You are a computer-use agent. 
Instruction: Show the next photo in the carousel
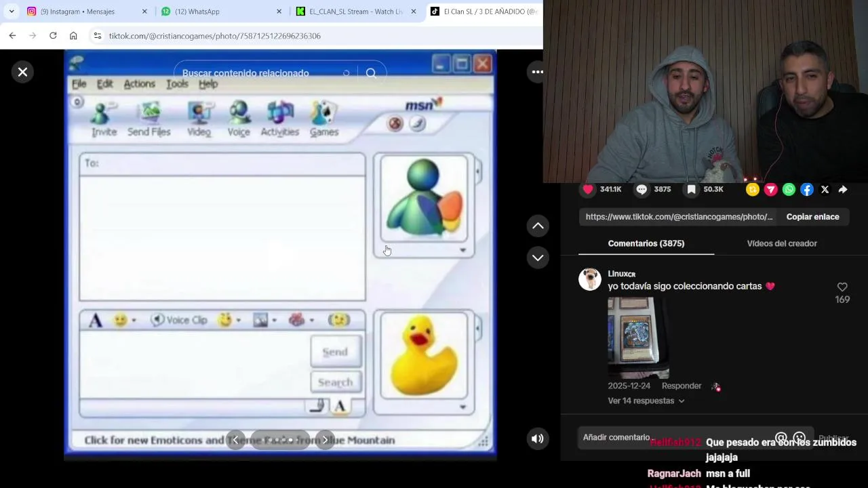(x=325, y=440)
